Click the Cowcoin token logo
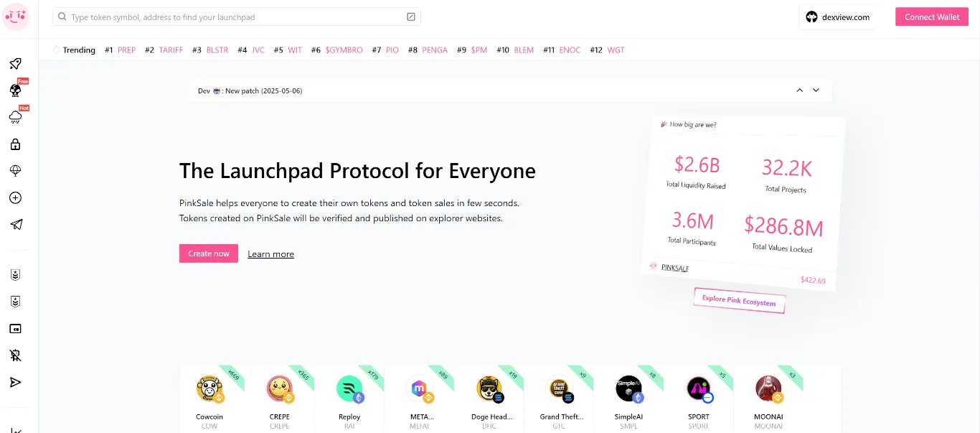This screenshot has height=433, width=980. click(209, 388)
